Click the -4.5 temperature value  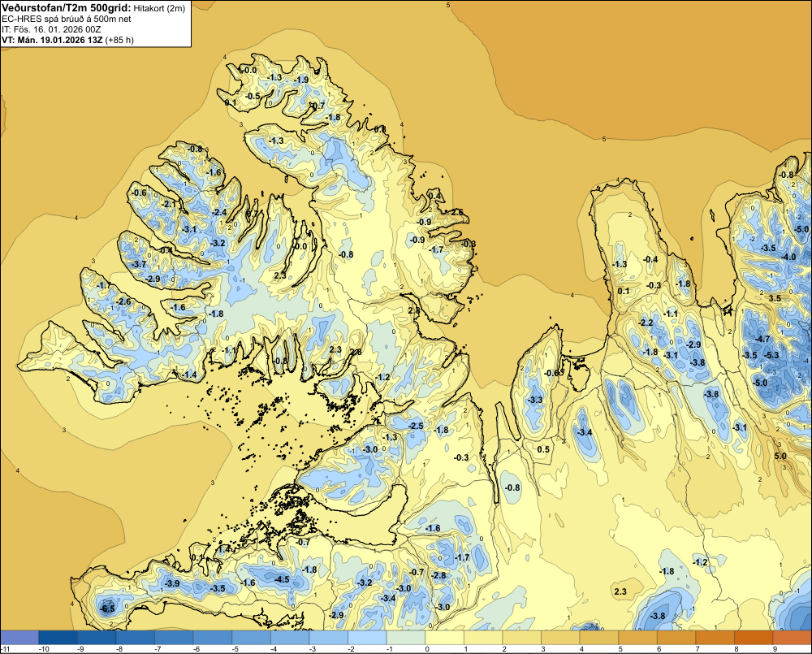[x=283, y=579]
